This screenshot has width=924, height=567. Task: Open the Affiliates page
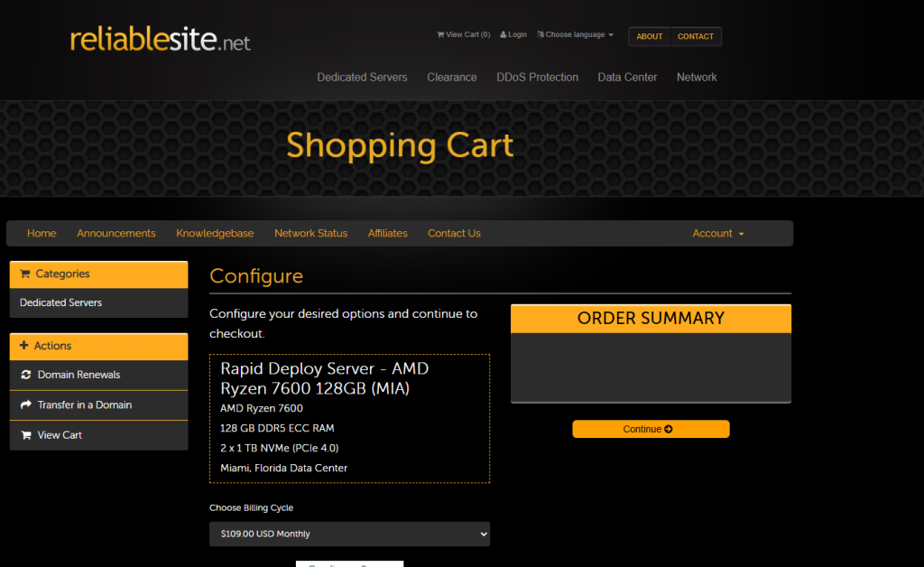pos(388,234)
